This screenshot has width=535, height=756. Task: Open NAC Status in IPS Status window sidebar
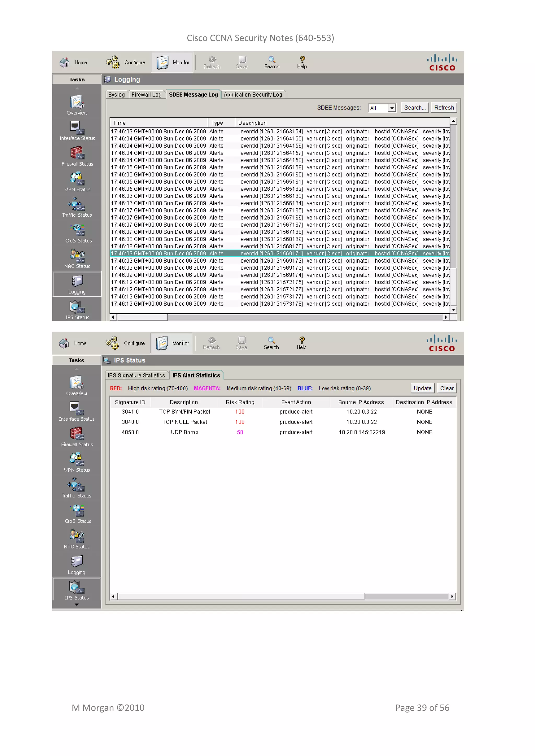point(77,540)
